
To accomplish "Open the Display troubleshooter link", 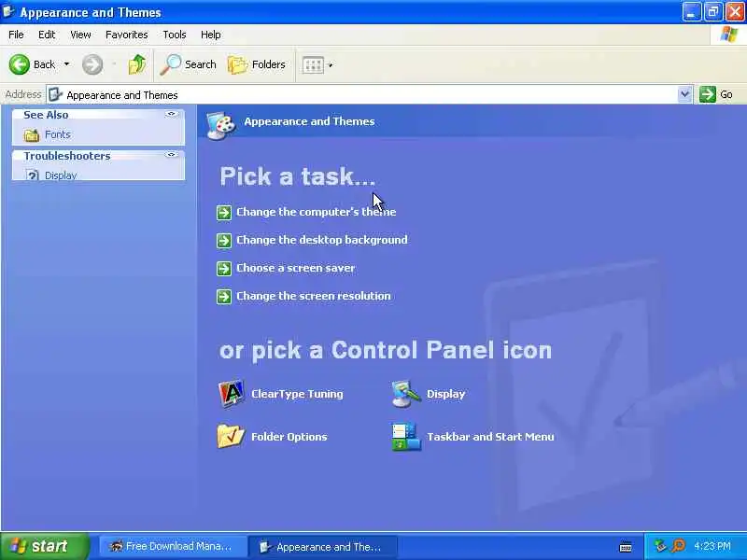I will (61, 175).
